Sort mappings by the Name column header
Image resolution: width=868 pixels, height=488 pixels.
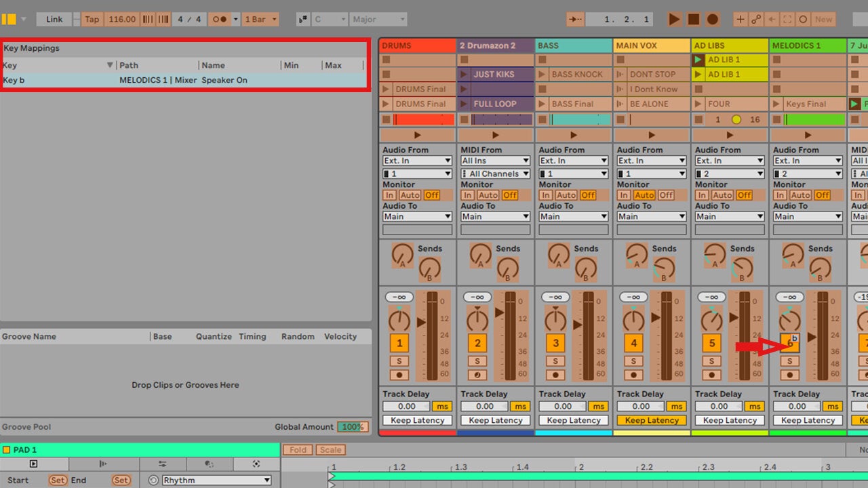click(240, 65)
